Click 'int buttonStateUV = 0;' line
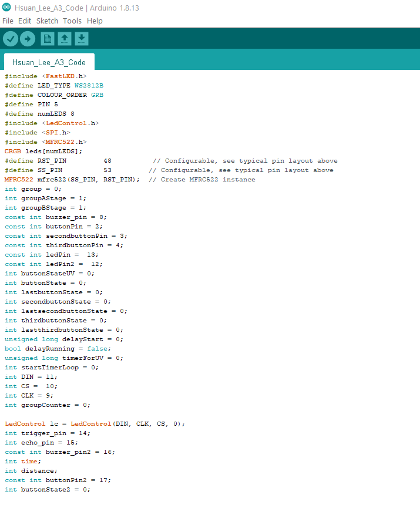The image size is (420, 505). pyautogui.click(x=49, y=274)
